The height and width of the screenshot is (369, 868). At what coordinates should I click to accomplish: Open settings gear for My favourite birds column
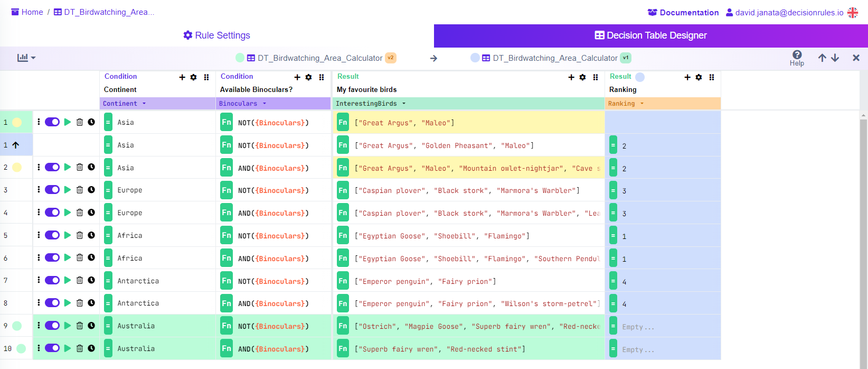582,77
